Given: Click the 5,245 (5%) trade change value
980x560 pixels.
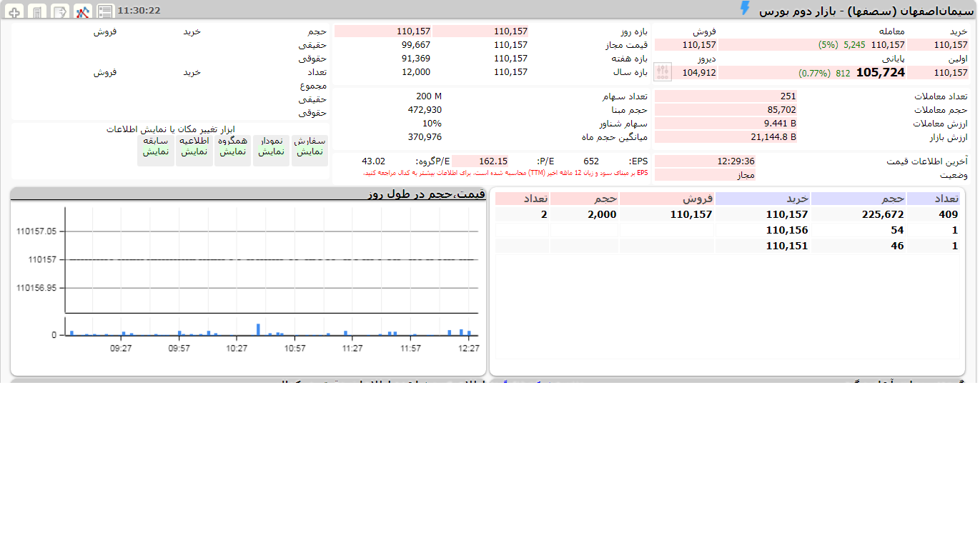Looking at the screenshot, I should tap(842, 45).
